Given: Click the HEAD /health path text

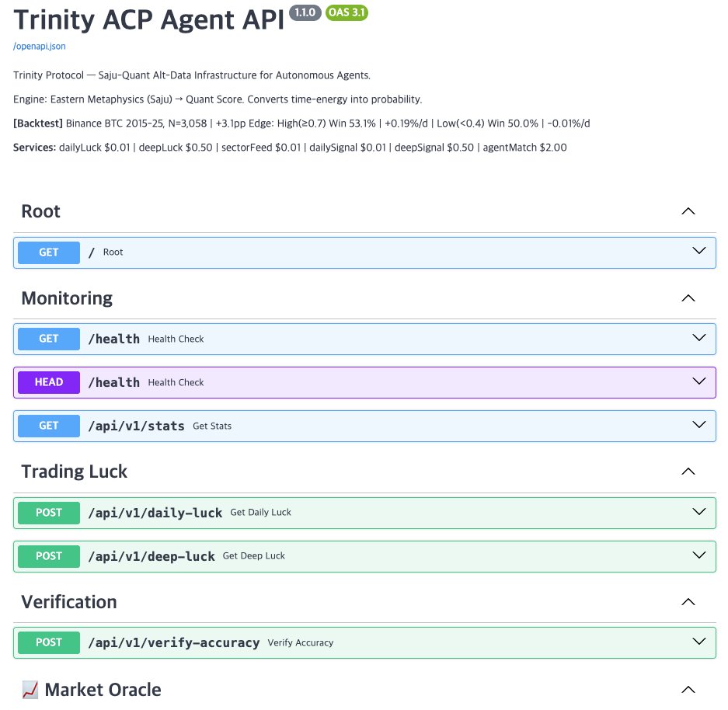Looking at the screenshot, I should pyautogui.click(x=113, y=383).
